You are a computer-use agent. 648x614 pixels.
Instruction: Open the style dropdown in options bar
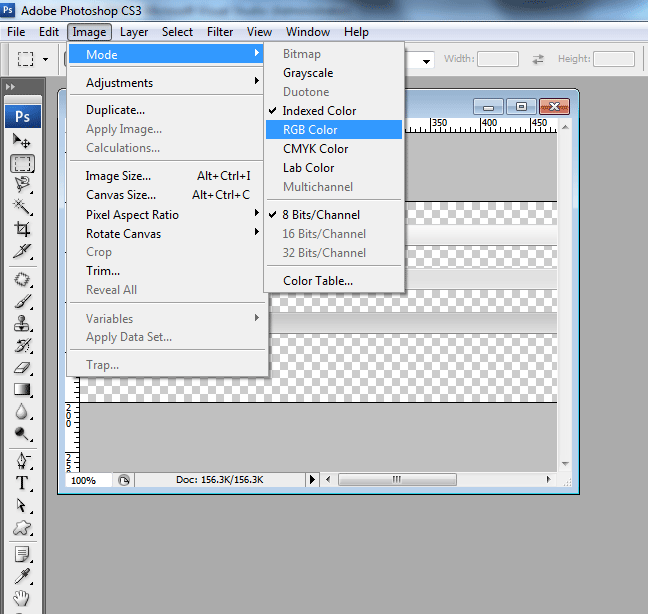click(x=426, y=62)
